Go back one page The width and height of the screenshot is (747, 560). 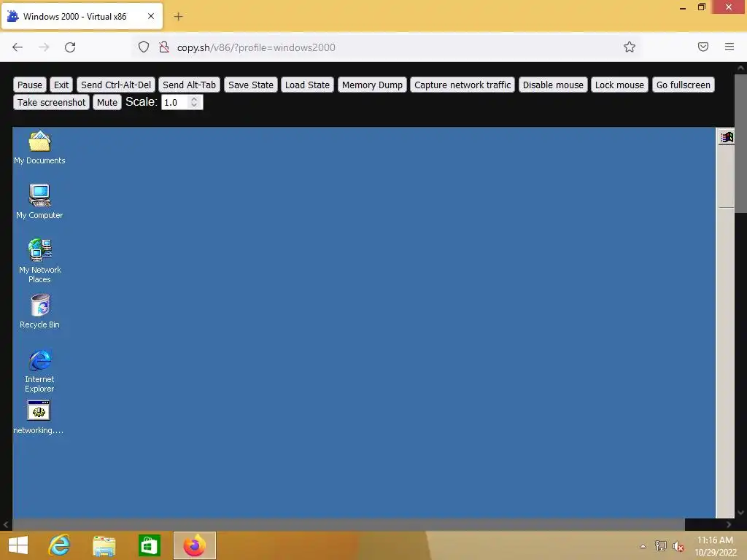click(x=18, y=47)
